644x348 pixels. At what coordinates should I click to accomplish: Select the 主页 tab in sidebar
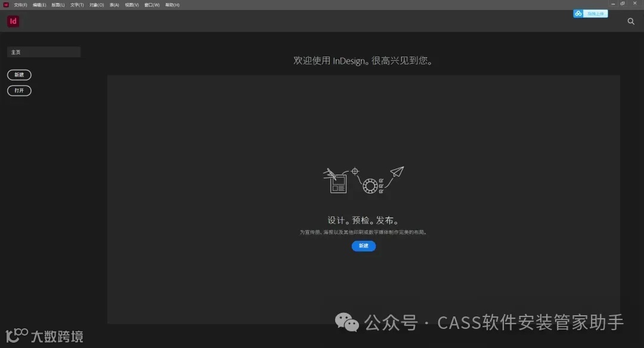tap(44, 52)
